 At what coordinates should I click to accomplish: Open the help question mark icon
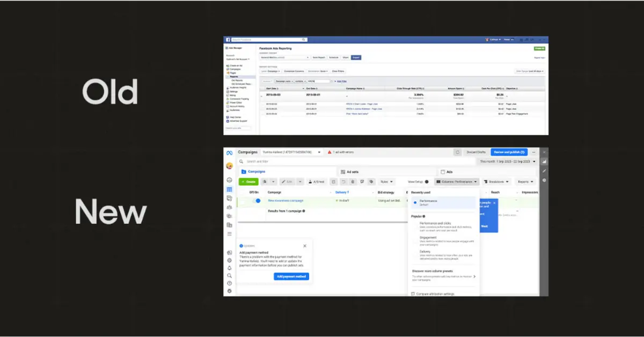click(229, 283)
